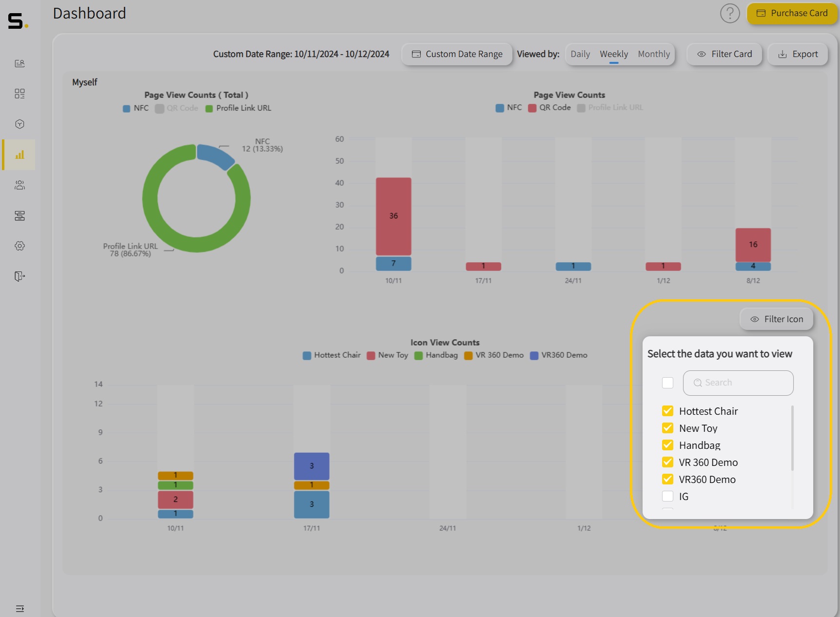Uncheck the Handbag data filter
840x617 pixels.
(x=667, y=445)
